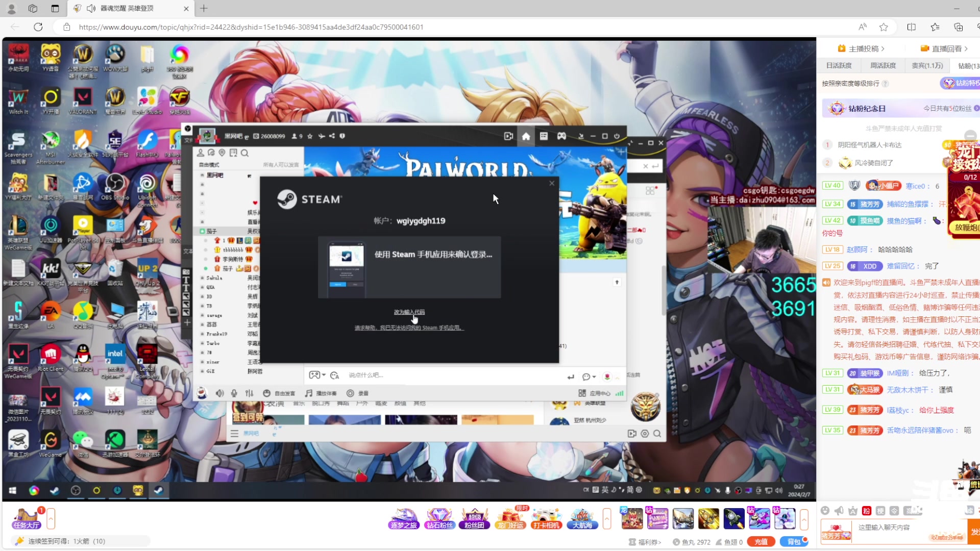Expand the activity icons list arrow
This screenshot has width=980, height=551.
coord(607,519)
